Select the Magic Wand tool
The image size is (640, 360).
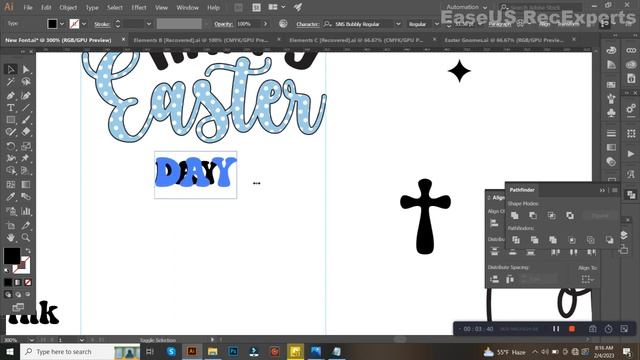pyautogui.click(x=11, y=82)
